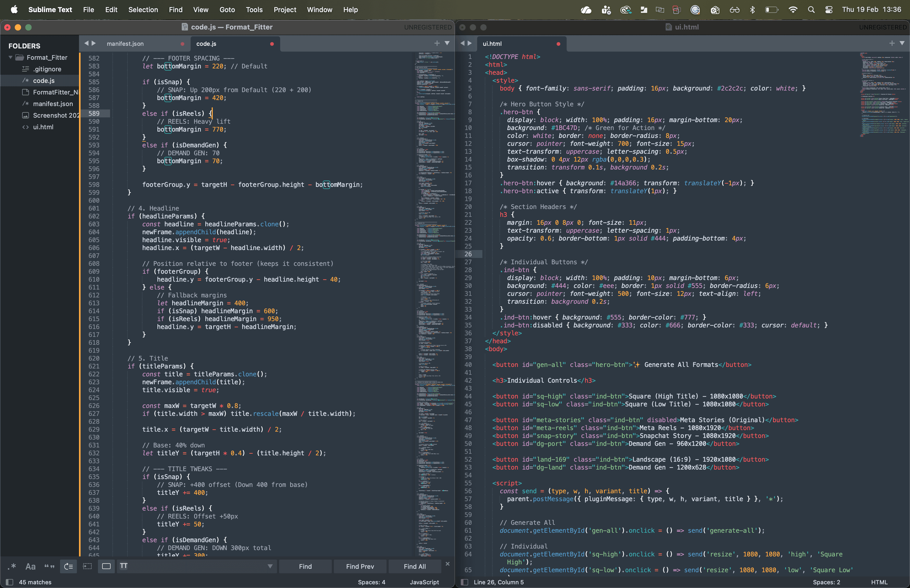Click new tab plus in code.js window
The height and width of the screenshot is (588, 910).
point(437,43)
